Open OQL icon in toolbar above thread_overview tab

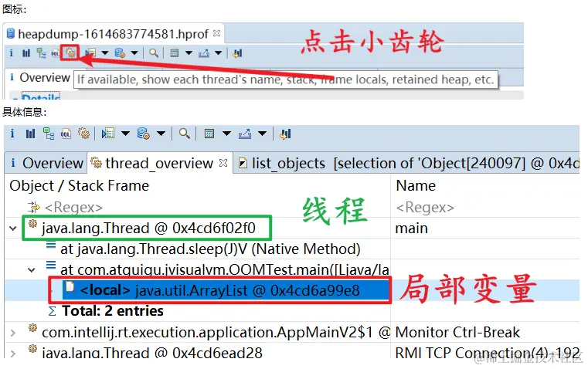pyautogui.click(x=66, y=134)
